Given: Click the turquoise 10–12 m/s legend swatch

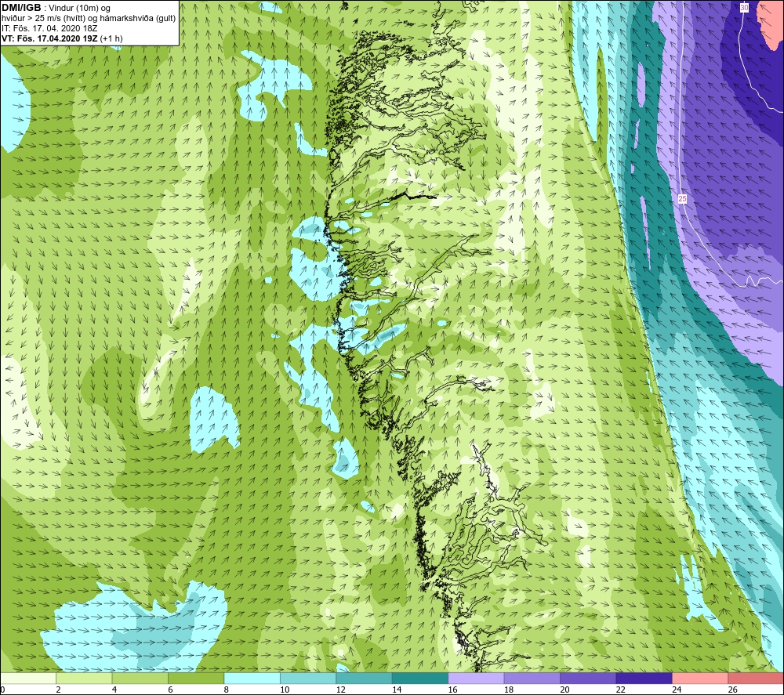Looking at the screenshot, I should click(x=308, y=678).
